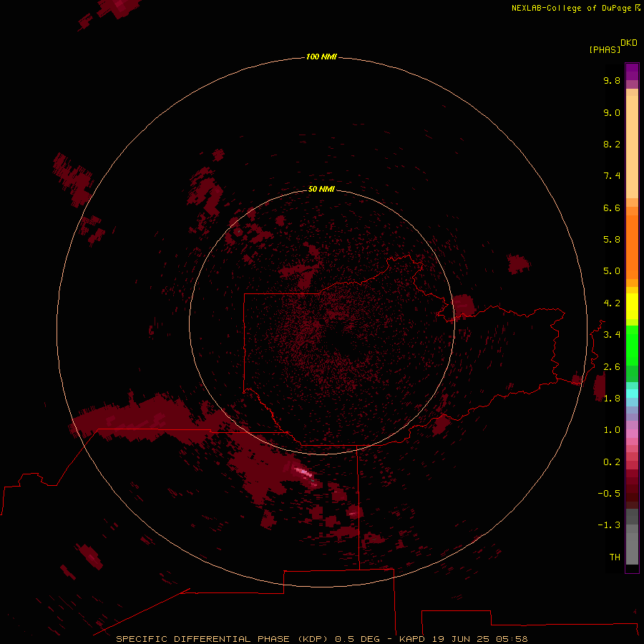This screenshot has height=644, width=644.
Task: Click the 5.8 value on the color scale
Action: [x=612, y=239]
